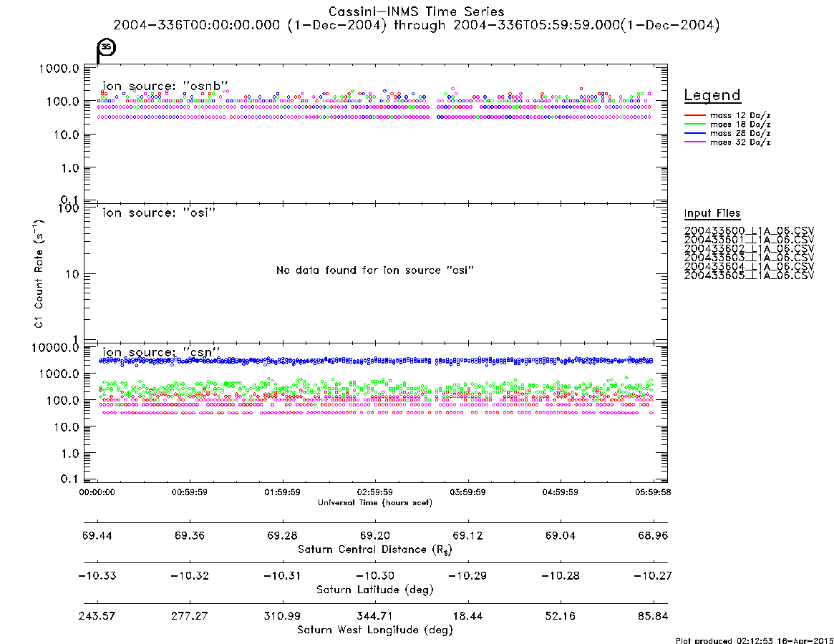The width and height of the screenshot is (834, 644).
Task: Click the 04:59:59 time tick label
Action: click(560, 492)
